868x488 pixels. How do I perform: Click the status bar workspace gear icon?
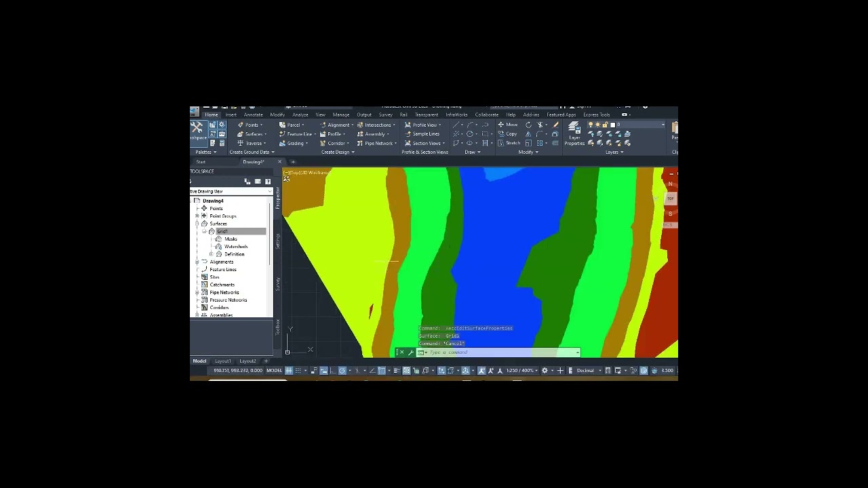coord(545,371)
